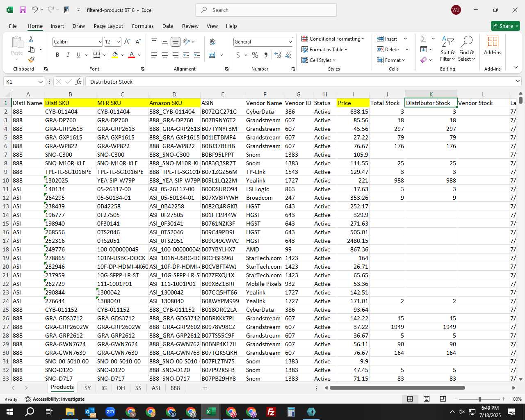This screenshot has height=420, width=525.
Task: Open the SY sheet tab
Action: tap(87, 388)
